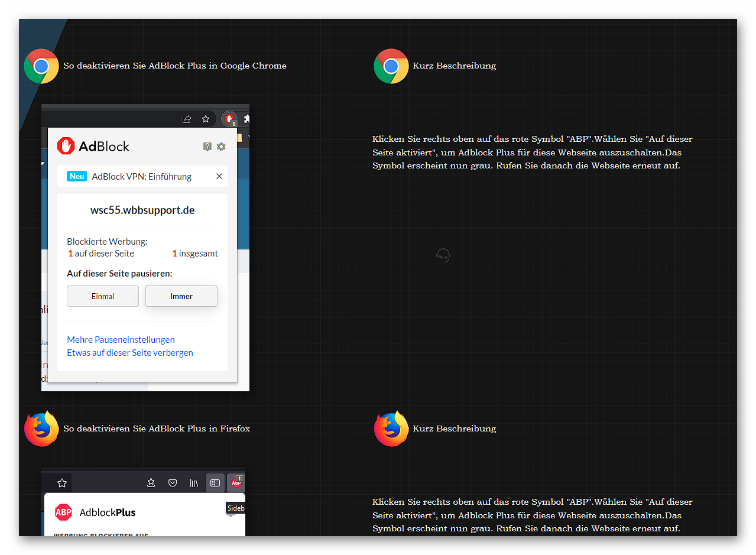This screenshot has height=555, width=756.
Task: Open the Mehr Pauseneinstellungen link
Action: pos(121,339)
